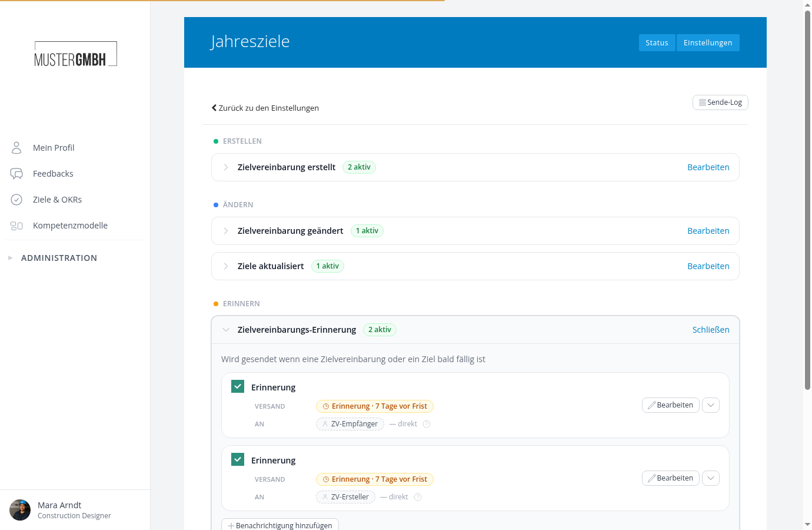The height and width of the screenshot is (530, 812).
Task: Click Schließen on Zielvereinbarungs-Erinnerung
Action: click(x=711, y=330)
